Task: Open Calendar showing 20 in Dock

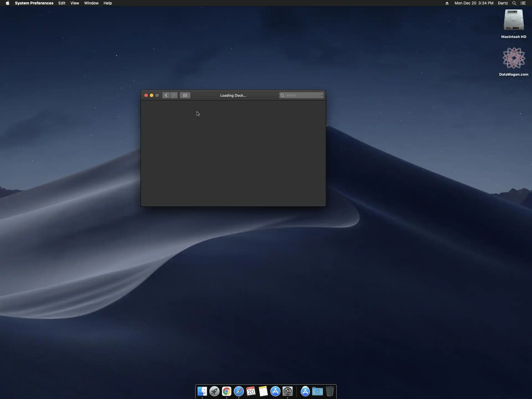Action: pos(251,391)
